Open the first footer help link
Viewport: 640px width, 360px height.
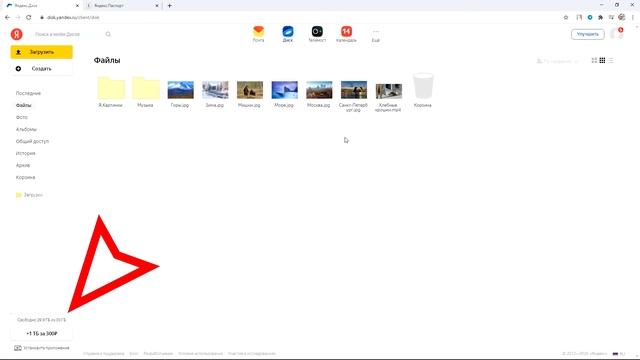tap(104, 354)
